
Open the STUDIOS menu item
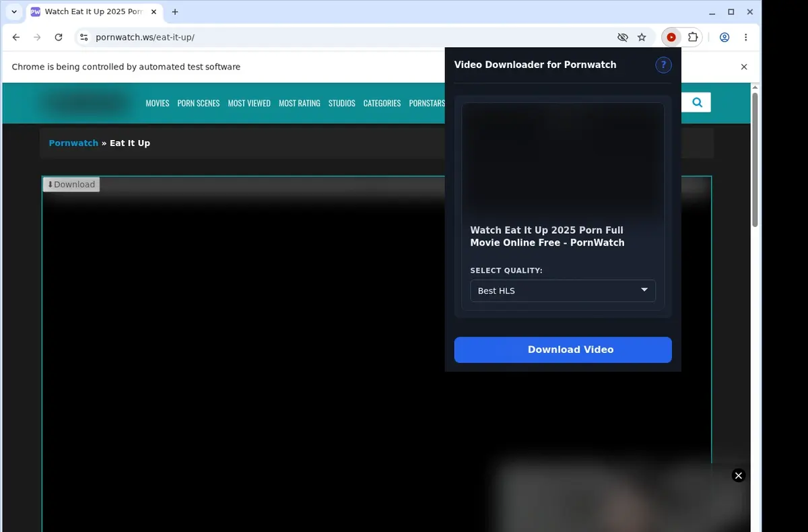[342, 103]
